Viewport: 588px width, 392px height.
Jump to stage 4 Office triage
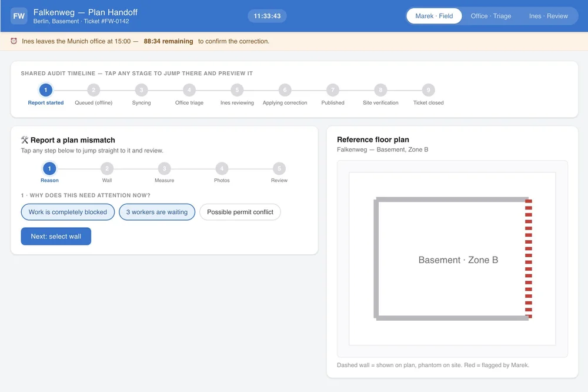click(x=189, y=90)
